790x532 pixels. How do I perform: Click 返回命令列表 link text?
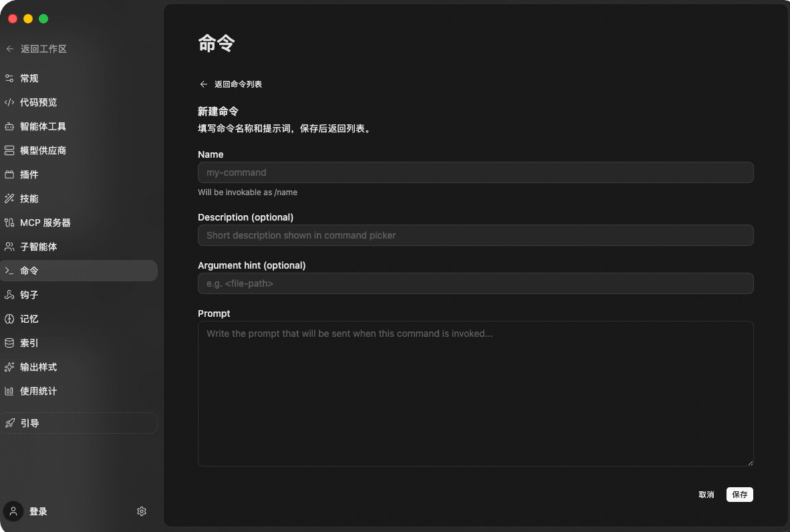pyautogui.click(x=239, y=84)
